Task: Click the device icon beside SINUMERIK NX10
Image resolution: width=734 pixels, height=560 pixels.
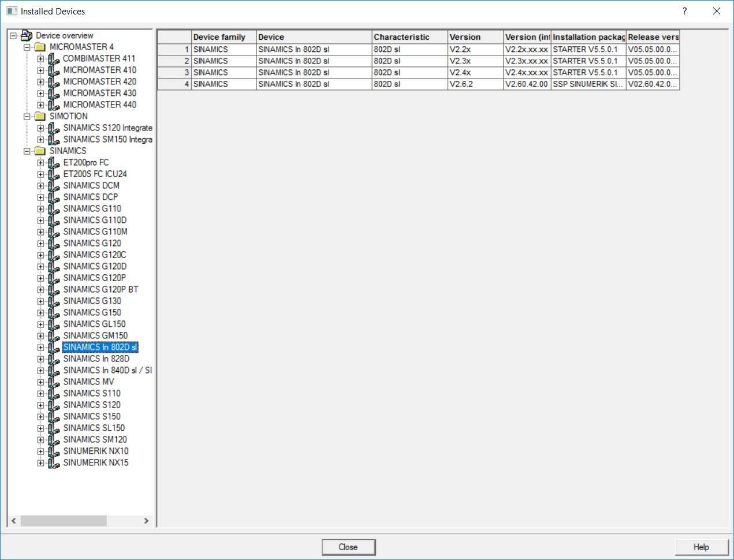Action: (54, 451)
